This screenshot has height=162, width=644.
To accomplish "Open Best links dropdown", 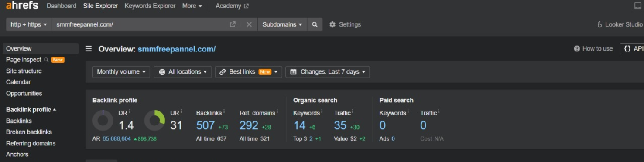I will coord(249,72).
